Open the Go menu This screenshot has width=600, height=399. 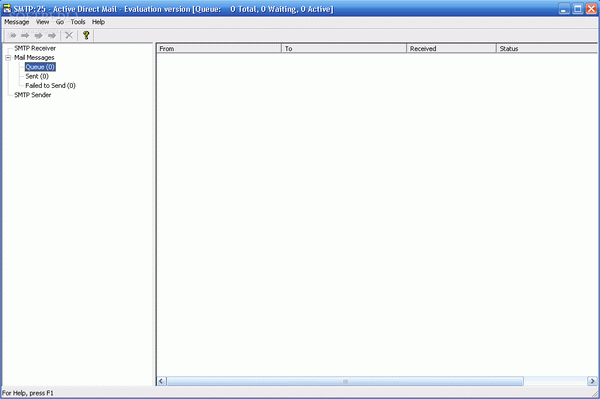point(60,22)
